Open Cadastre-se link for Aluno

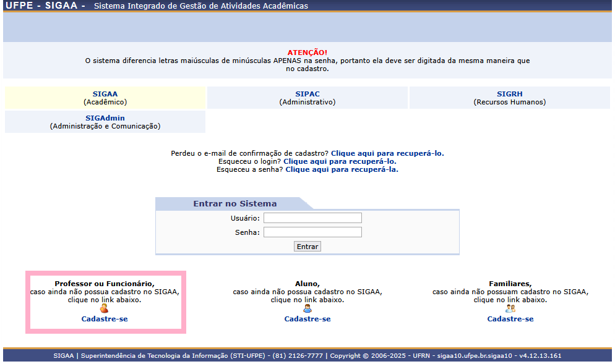[307, 319]
